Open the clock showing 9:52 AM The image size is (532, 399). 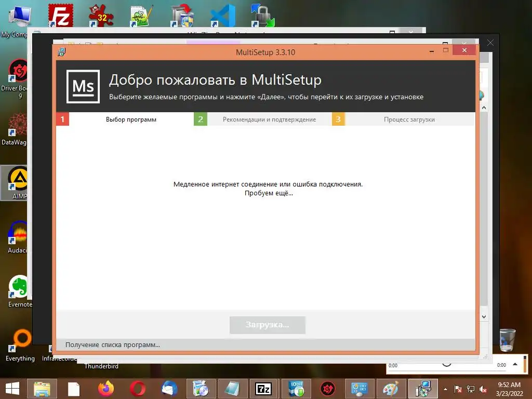[x=509, y=389]
